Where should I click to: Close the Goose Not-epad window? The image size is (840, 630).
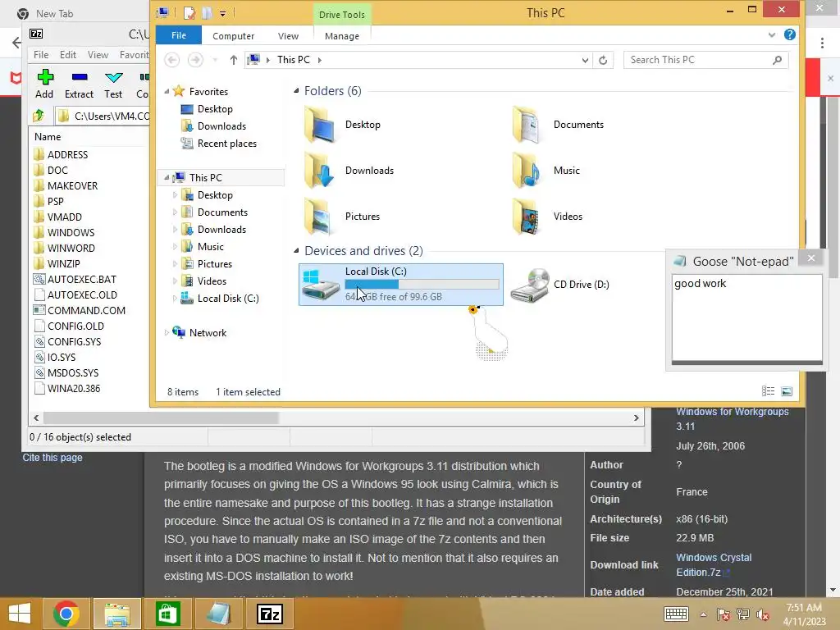811,258
